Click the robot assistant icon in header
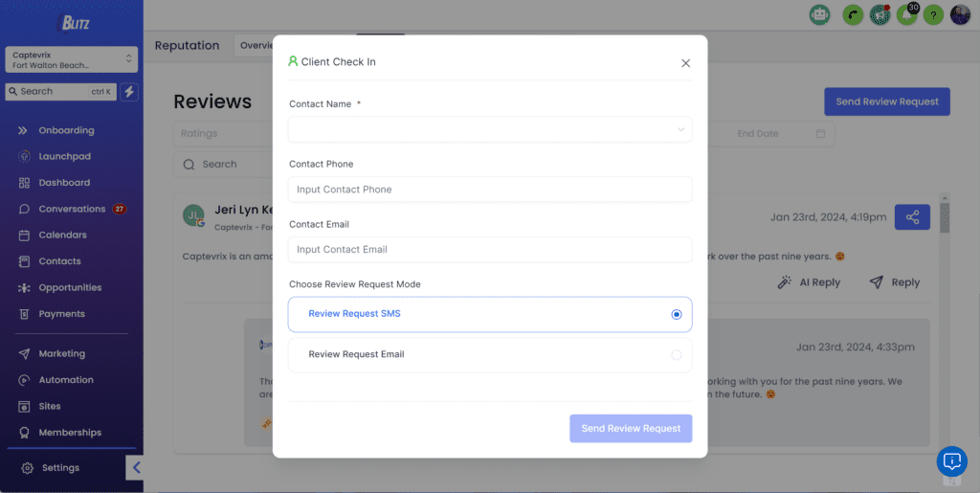The height and width of the screenshot is (493, 980). click(x=819, y=14)
